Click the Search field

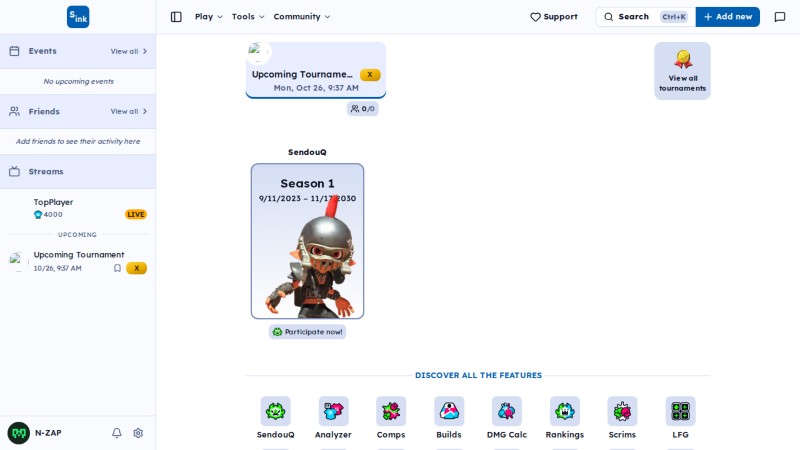pos(645,17)
